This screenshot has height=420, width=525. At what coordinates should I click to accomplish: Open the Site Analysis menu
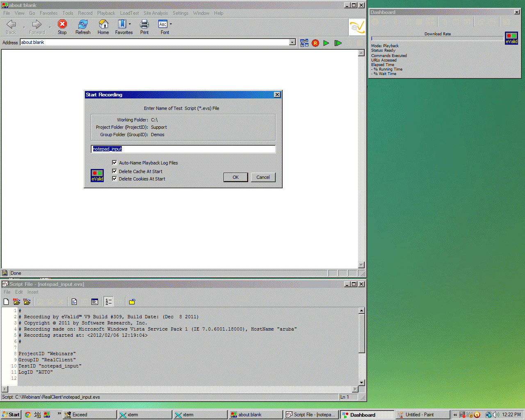tap(155, 13)
